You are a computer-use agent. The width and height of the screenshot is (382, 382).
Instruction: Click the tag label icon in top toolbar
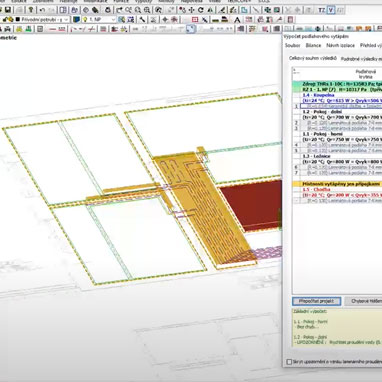(95, 10)
